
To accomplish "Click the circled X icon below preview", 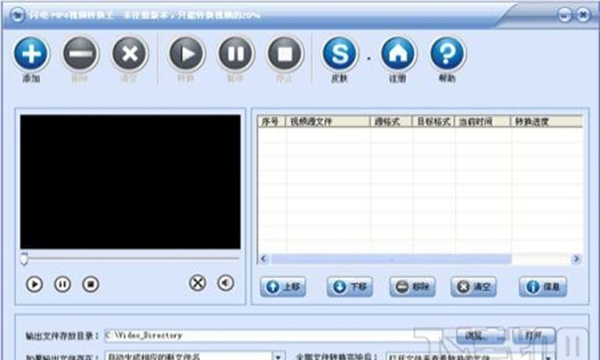I will (197, 283).
